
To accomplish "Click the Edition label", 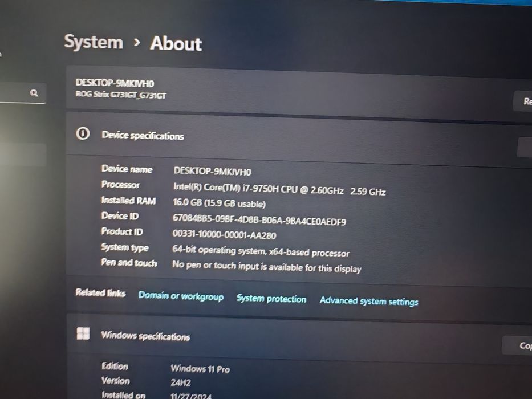I will (115, 366).
